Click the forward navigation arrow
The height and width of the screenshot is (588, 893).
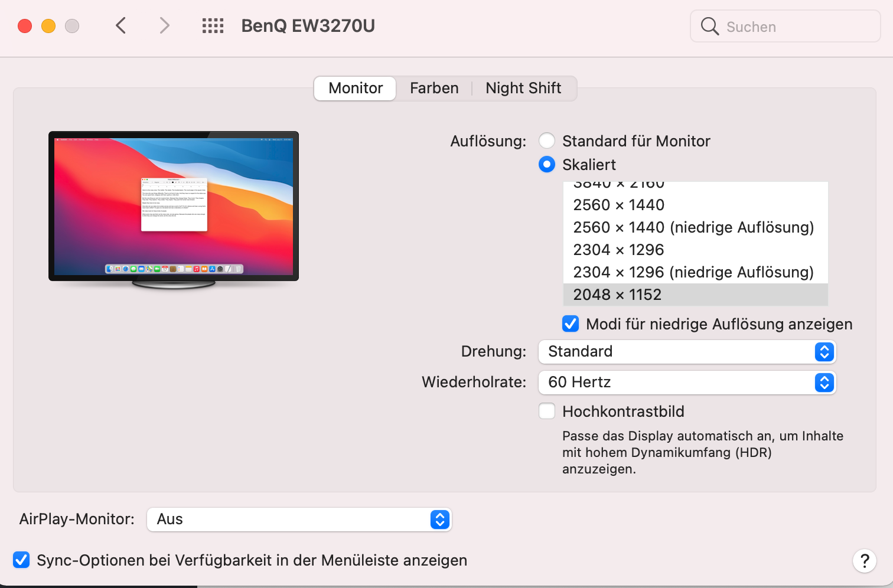tap(164, 25)
